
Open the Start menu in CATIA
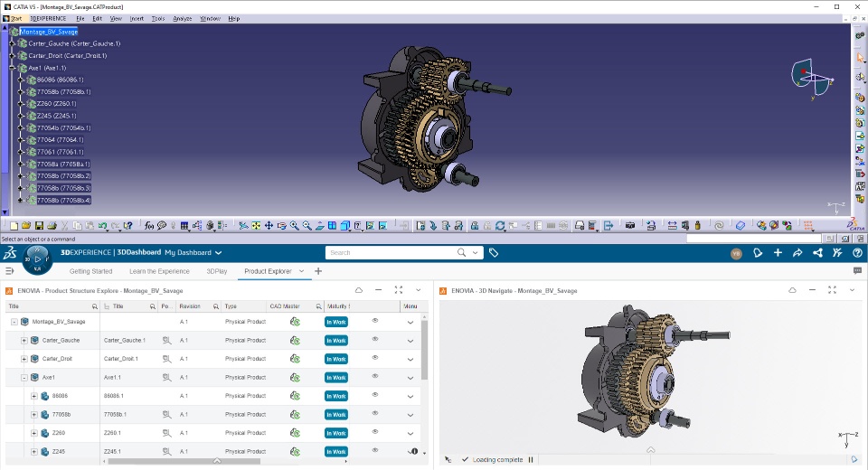(x=16, y=18)
